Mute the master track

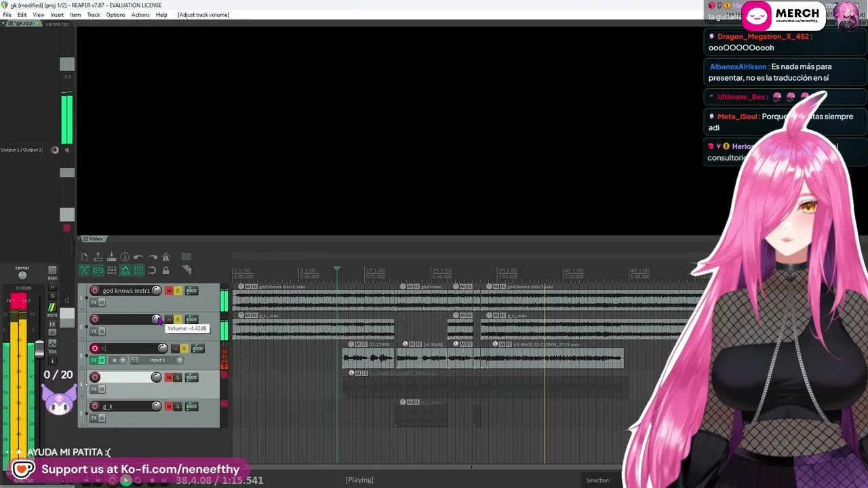[x=52, y=288]
